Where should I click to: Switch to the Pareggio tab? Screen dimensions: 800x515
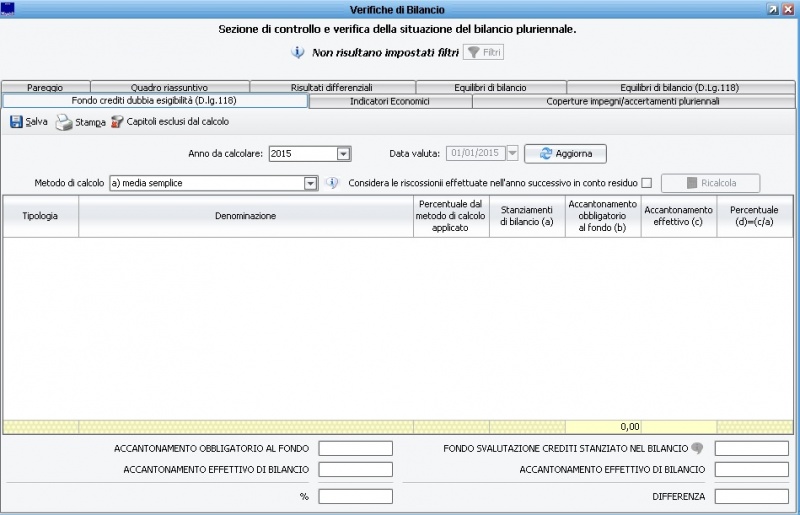coord(45,87)
